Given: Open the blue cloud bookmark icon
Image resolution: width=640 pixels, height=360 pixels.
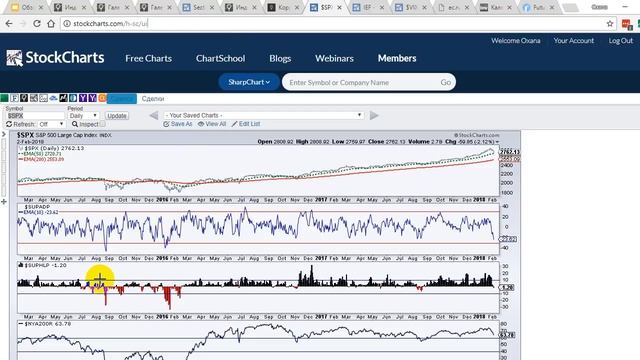Looking at the screenshot, I should [53, 98].
